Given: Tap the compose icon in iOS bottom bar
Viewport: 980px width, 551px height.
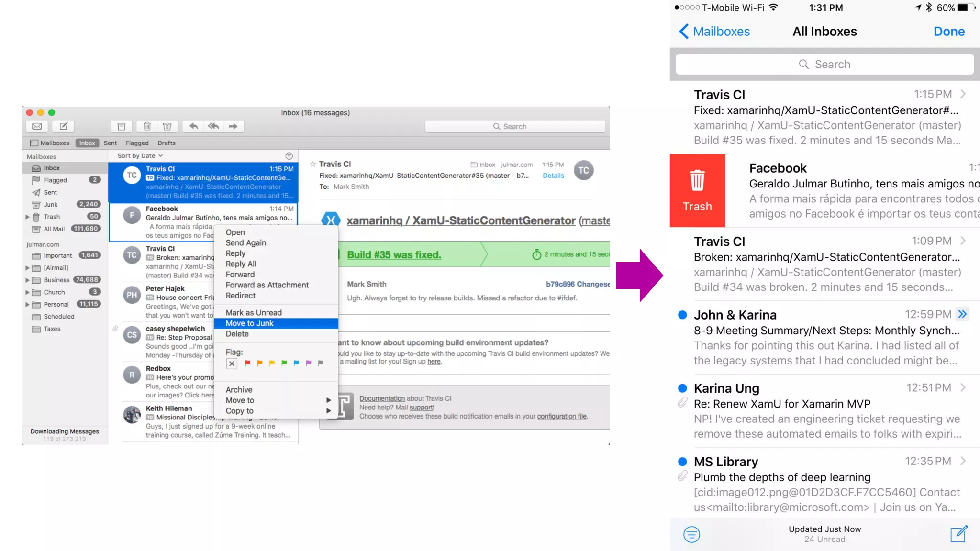Looking at the screenshot, I should [x=958, y=534].
